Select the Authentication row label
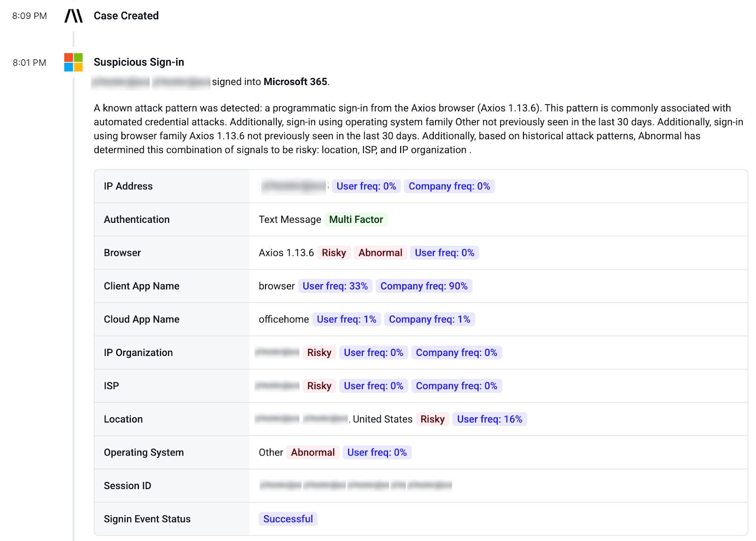Viewport: 756px width, 541px height. 137,220
